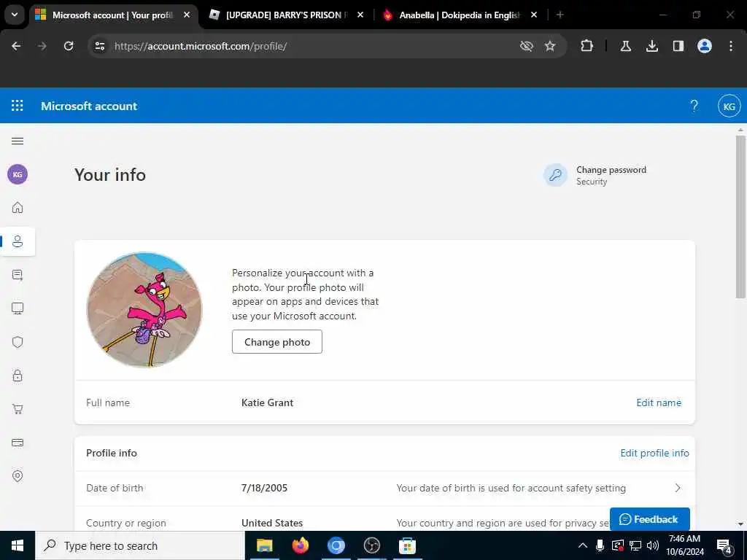
Task: Close the BARRY'S PRISON tab
Action: (360, 15)
